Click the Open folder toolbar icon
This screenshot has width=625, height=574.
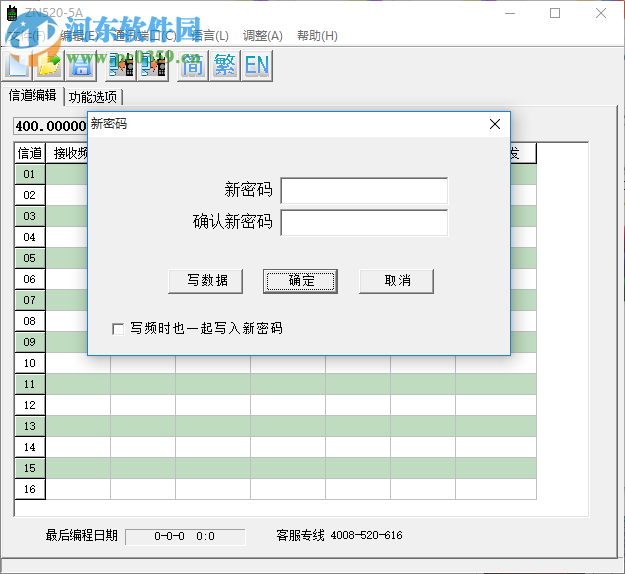[49, 65]
